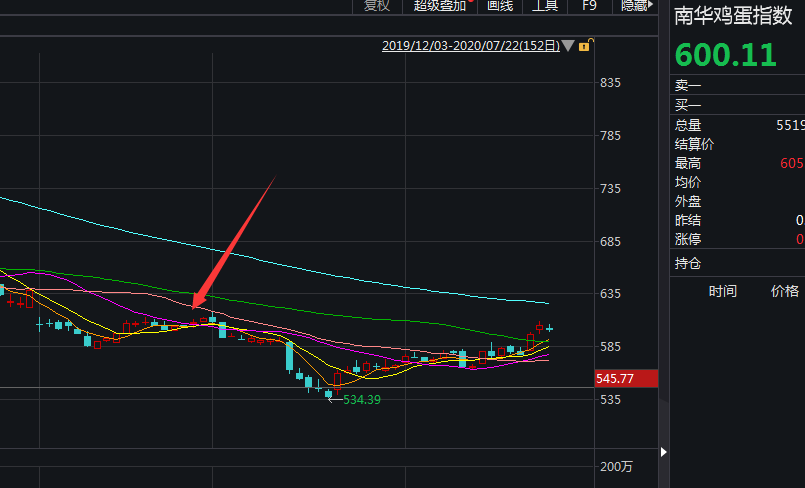The width and height of the screenshot is (805, 488).
Task: Click the 南华鸡蛋指数 title
Action: pos(733,16)
